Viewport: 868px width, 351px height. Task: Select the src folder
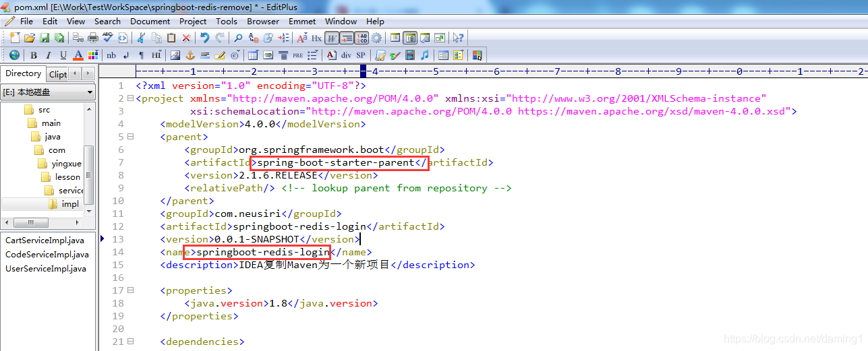(44, 109)
